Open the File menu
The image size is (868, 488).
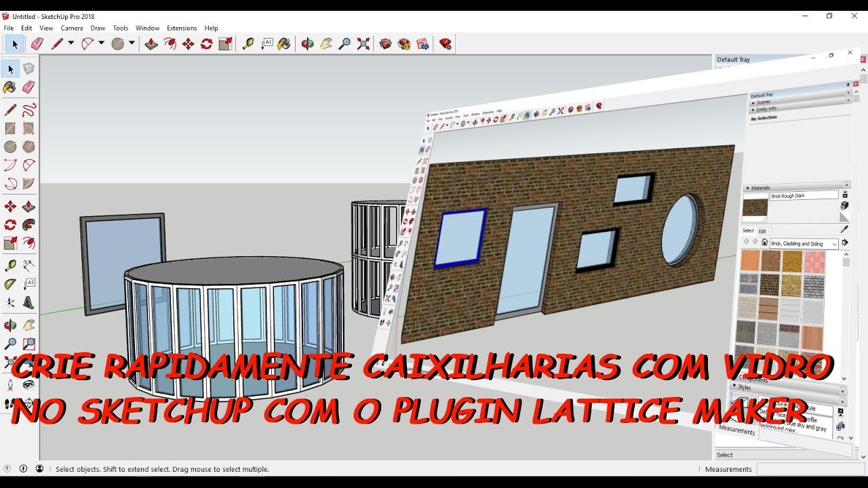[9, 28]
